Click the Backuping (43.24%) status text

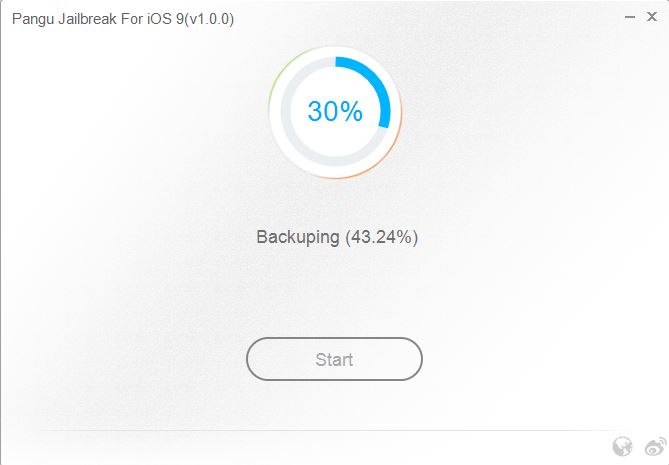point(336,238)
